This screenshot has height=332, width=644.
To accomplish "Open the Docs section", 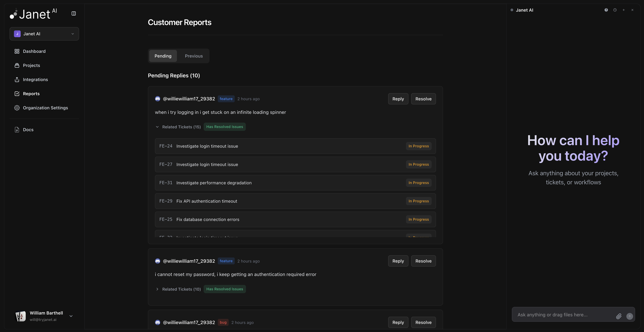I will click(x=28, y=130).
